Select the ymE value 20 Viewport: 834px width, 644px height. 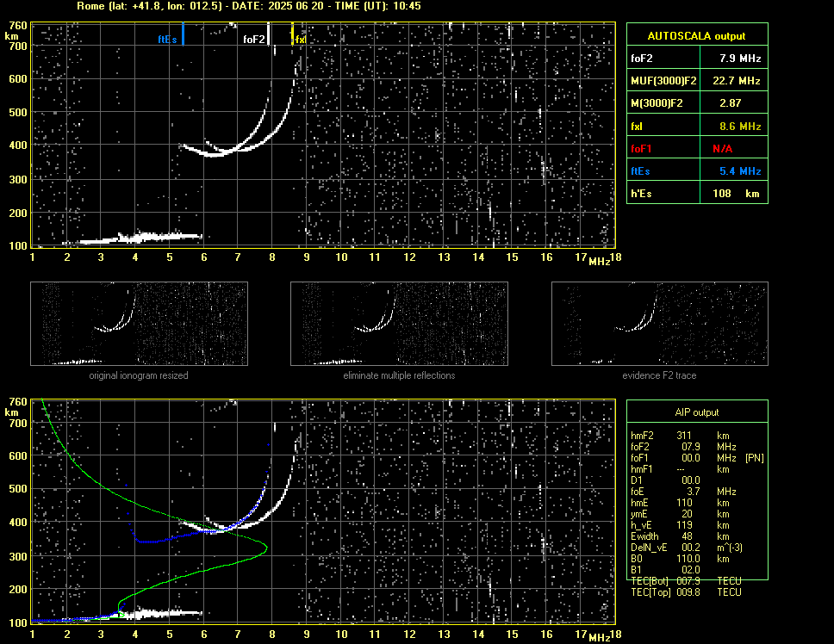[x=687, y=514]
